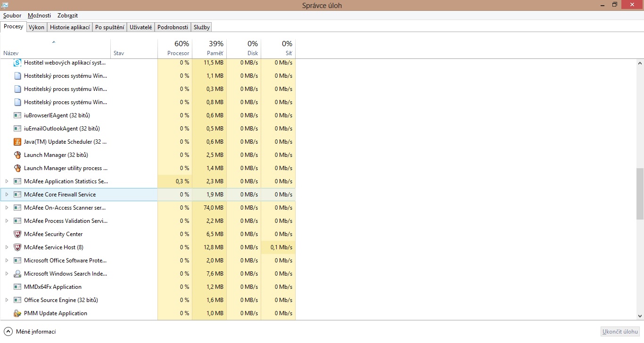Click the Launch Manager (32 bitů) icon
This screenshot has width=644, height=343.
tap(17, 155)
